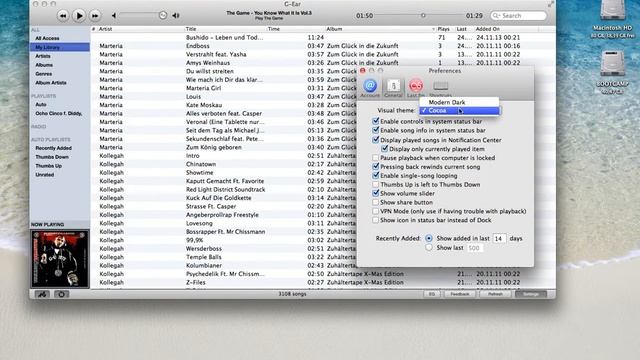Toggle Display only currently played item
640x360 pixels.
(x=384, y=149)
